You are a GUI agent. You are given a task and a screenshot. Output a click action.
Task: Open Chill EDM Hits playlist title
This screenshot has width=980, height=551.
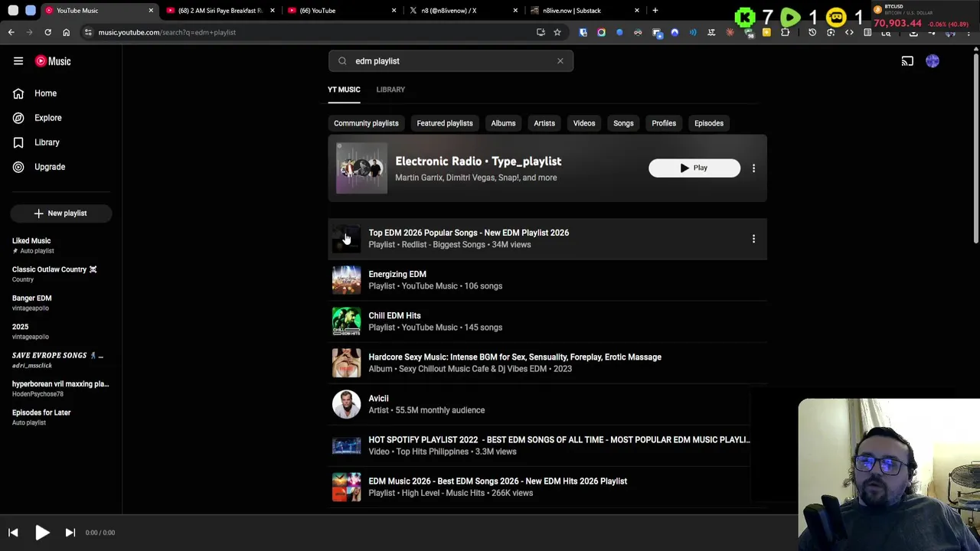click(x=394, y=315)
